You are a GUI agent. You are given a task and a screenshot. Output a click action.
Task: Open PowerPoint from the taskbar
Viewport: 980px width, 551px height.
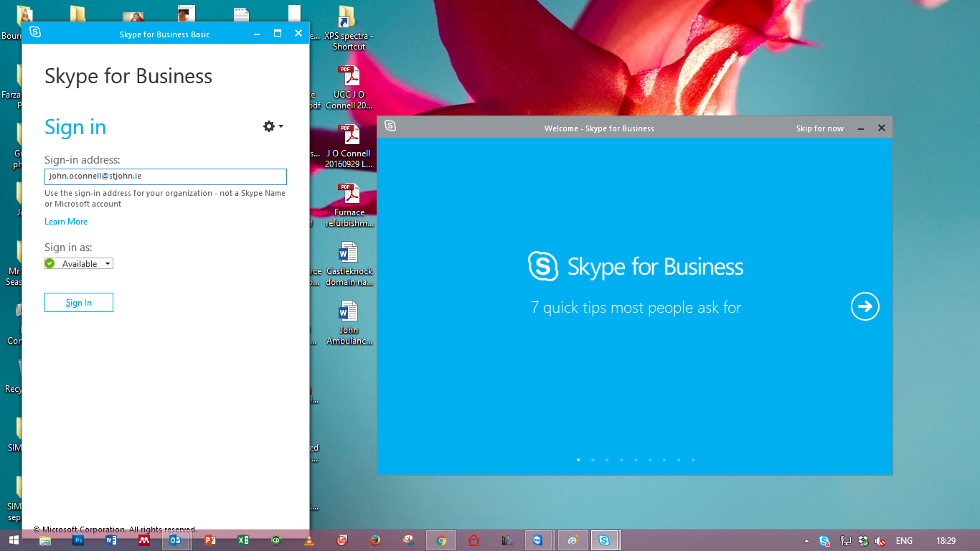click(x=210, y=540)
